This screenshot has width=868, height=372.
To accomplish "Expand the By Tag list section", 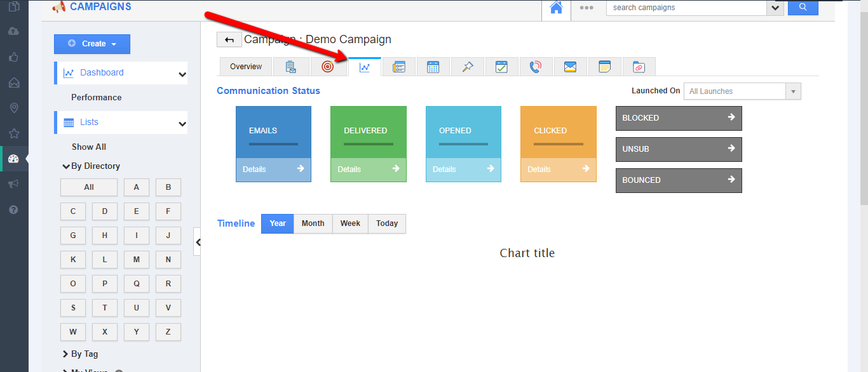I will pos(84,354).
